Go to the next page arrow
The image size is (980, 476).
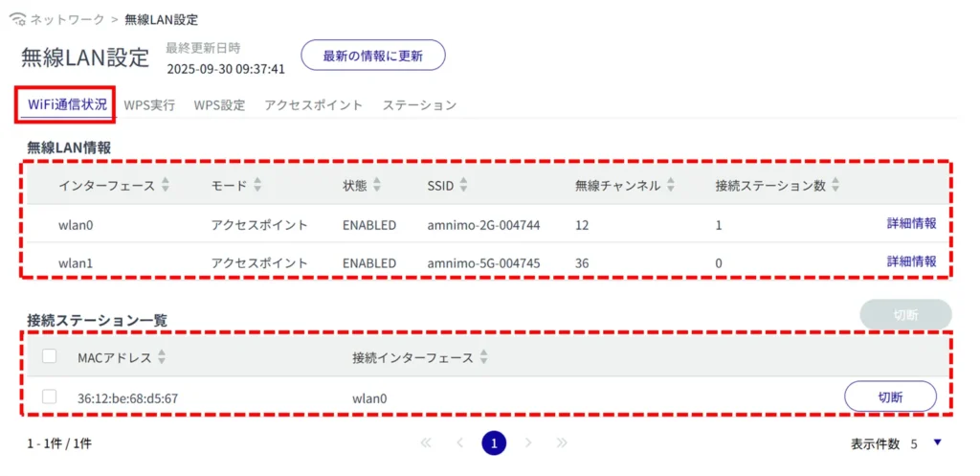tap(528, 443)
